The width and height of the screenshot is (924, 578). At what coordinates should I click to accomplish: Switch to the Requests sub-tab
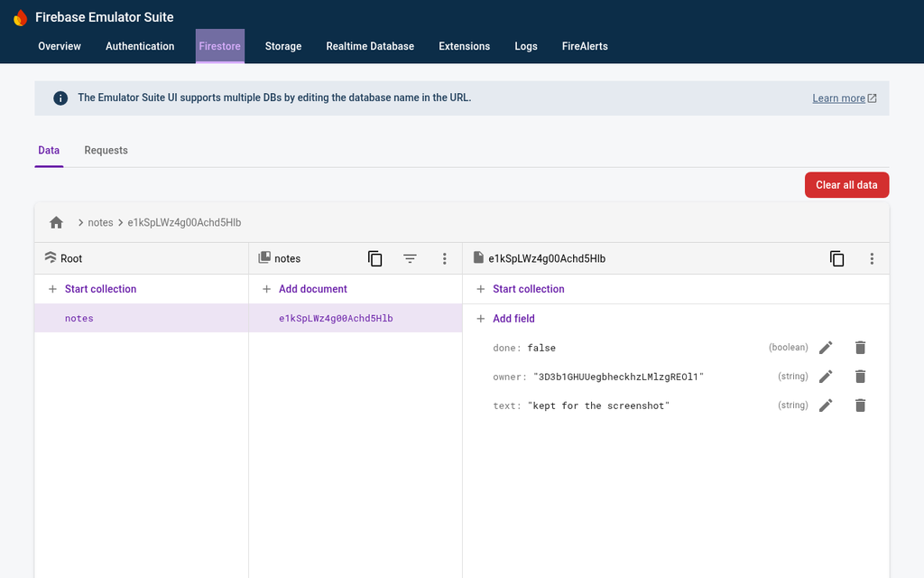click(x=106, y=151)
